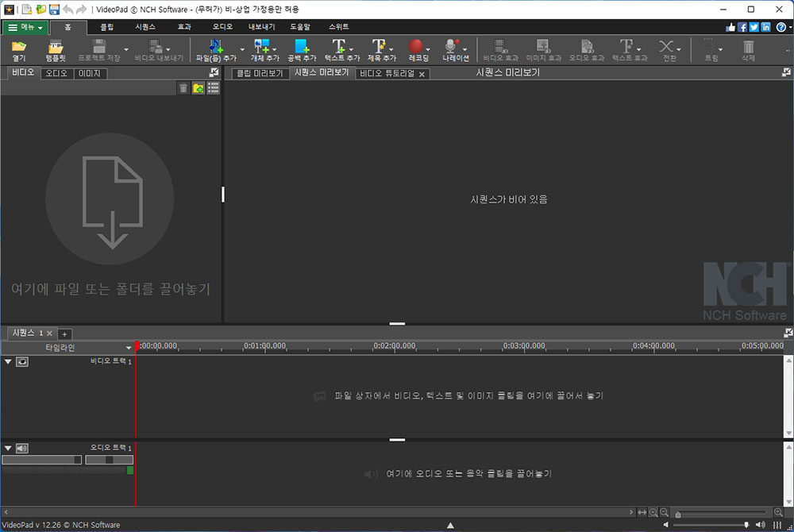The height and width of the screenshot is (532, 794).
Task: Click the 비디오 효과 video effects icon
Action: coord(500,46)
